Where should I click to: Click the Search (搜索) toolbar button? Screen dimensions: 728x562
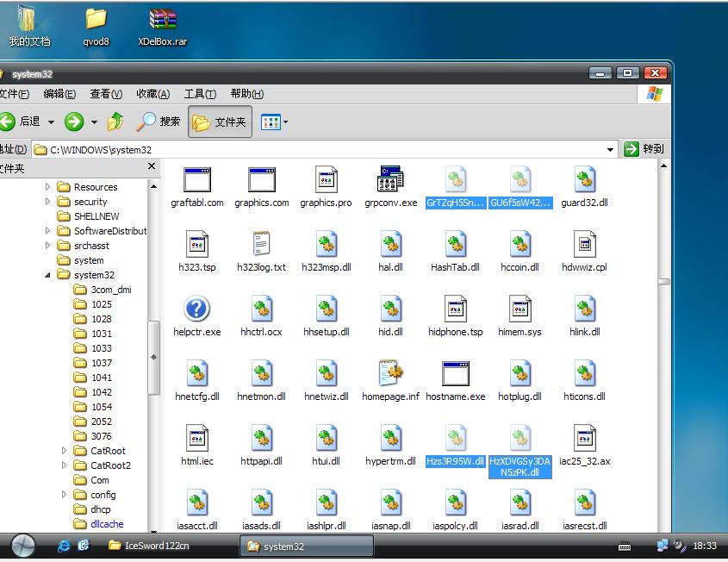(x=159, y=122)
